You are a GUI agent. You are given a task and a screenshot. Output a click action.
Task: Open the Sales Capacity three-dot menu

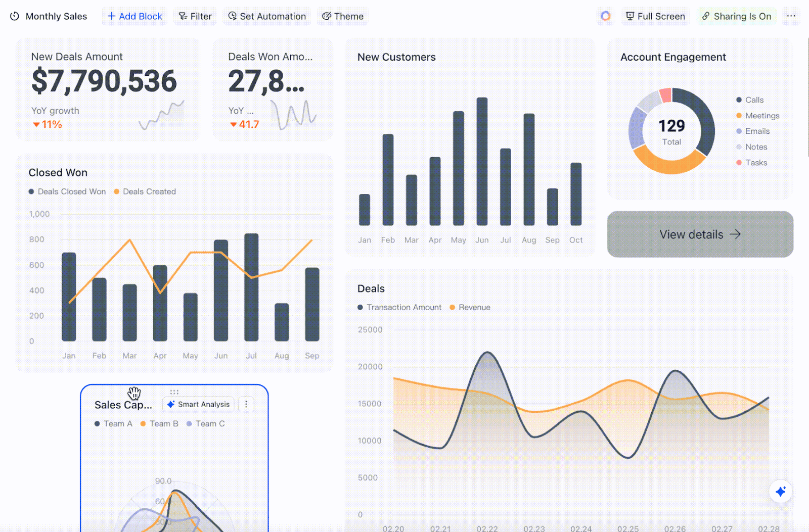coord(246,404)
